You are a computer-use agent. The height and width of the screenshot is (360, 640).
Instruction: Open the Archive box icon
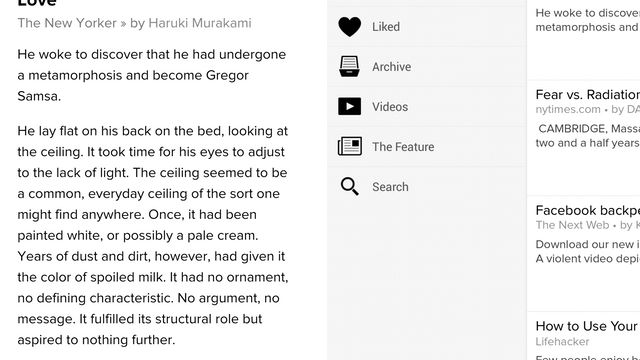click(349, 67)
